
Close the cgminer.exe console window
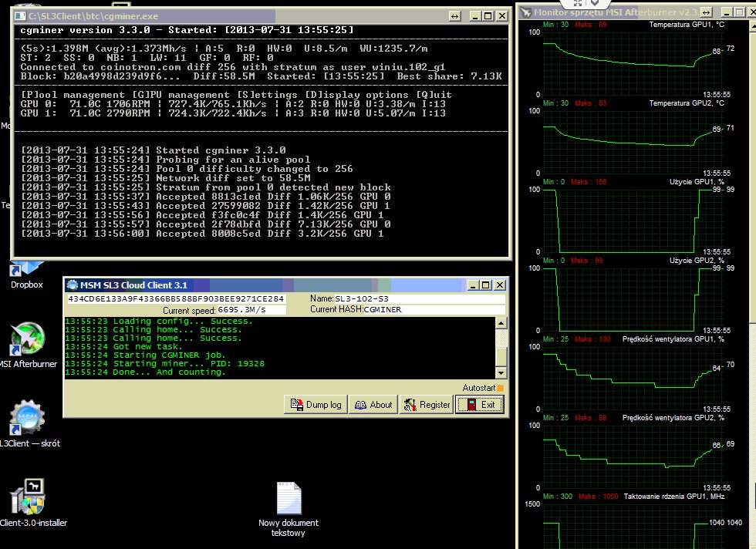point(502,16)
